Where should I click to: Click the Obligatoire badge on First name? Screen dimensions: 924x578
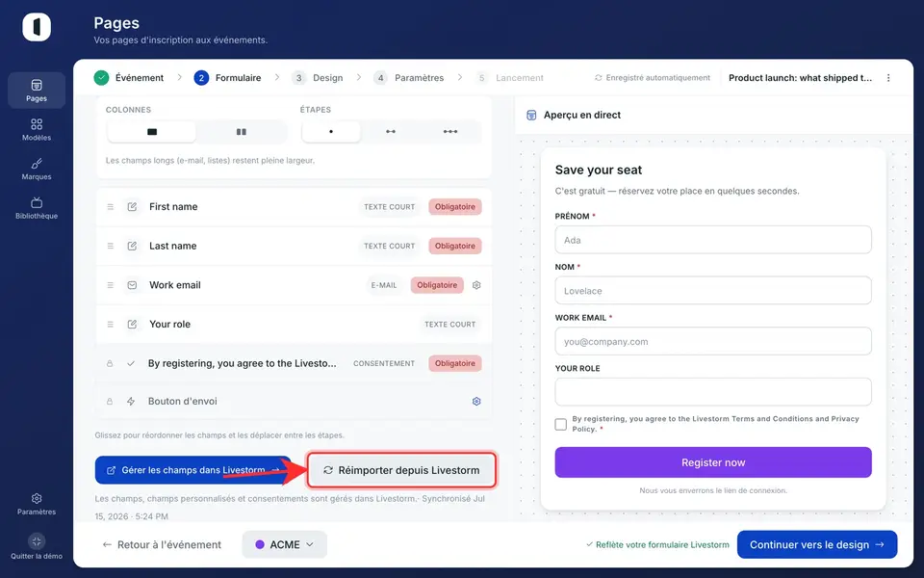(455, 207)
